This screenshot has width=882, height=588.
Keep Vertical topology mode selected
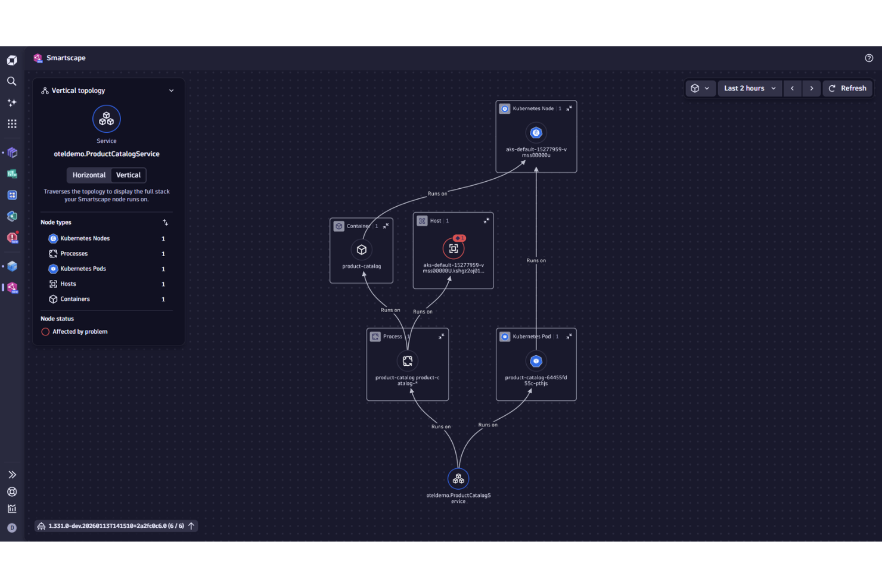128,175
